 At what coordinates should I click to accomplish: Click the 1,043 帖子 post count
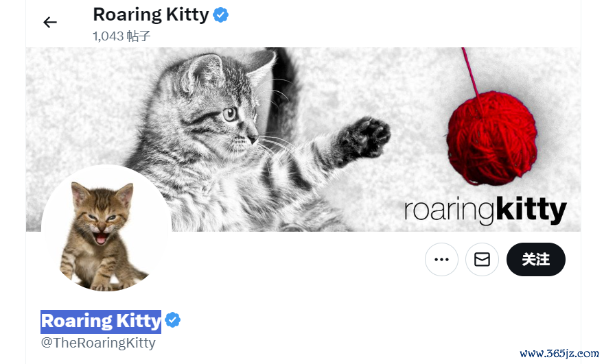(121, 36)
